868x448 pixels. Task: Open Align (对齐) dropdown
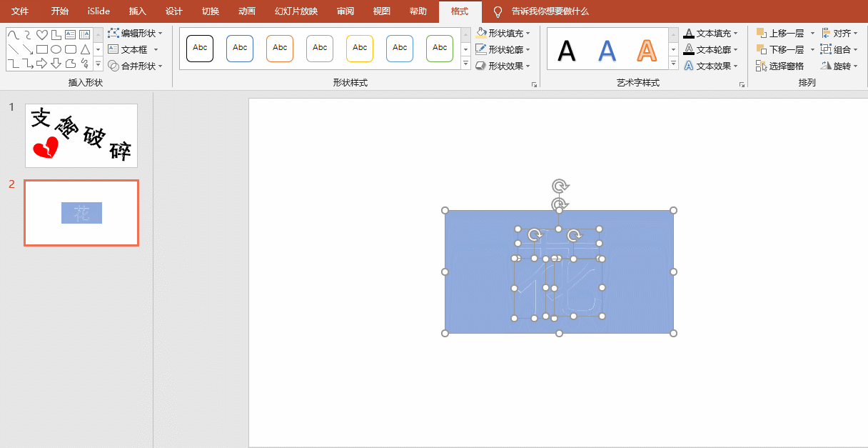839,33
